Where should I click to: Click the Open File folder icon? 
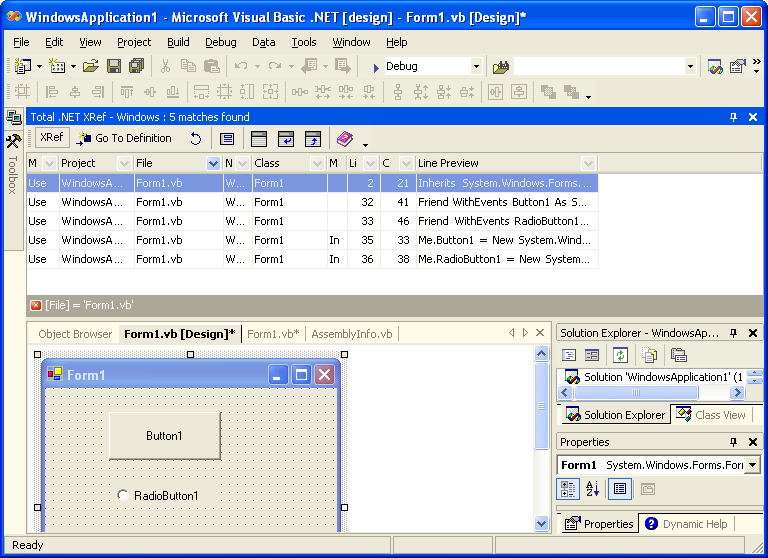pyautogui.click(x=91, y=66)
